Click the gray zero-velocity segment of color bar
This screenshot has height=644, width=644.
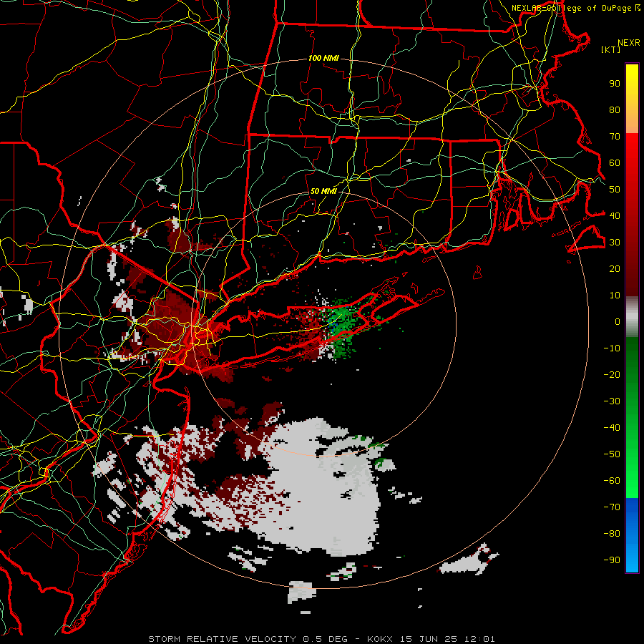coord(632,318)
